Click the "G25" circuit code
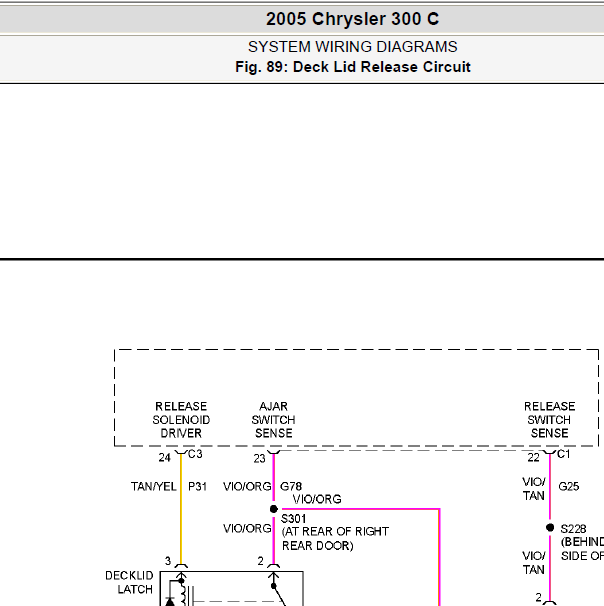Viewport: 604px width, 606px height. [568, 487]
